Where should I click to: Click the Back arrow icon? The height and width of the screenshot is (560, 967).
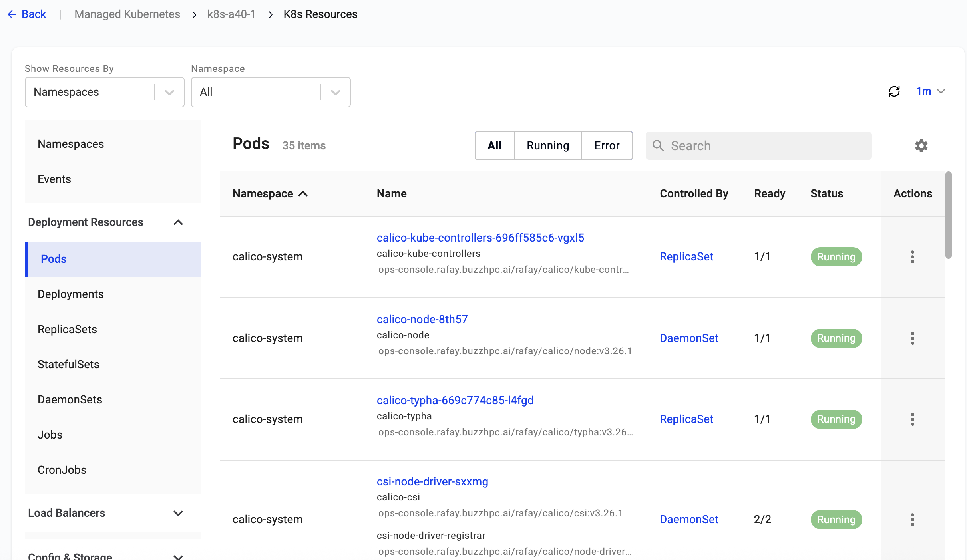12,14
